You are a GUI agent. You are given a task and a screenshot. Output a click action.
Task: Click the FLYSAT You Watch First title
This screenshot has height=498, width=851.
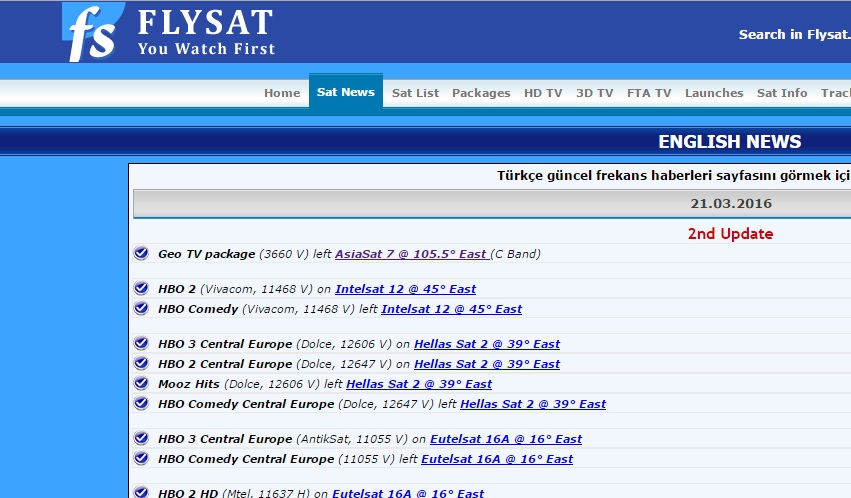[206, 32]
